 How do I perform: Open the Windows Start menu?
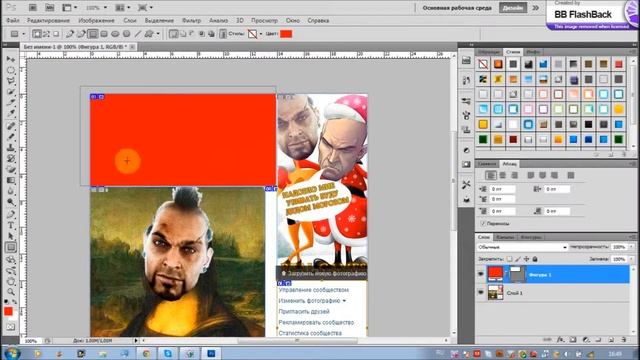tap(11, 353)
